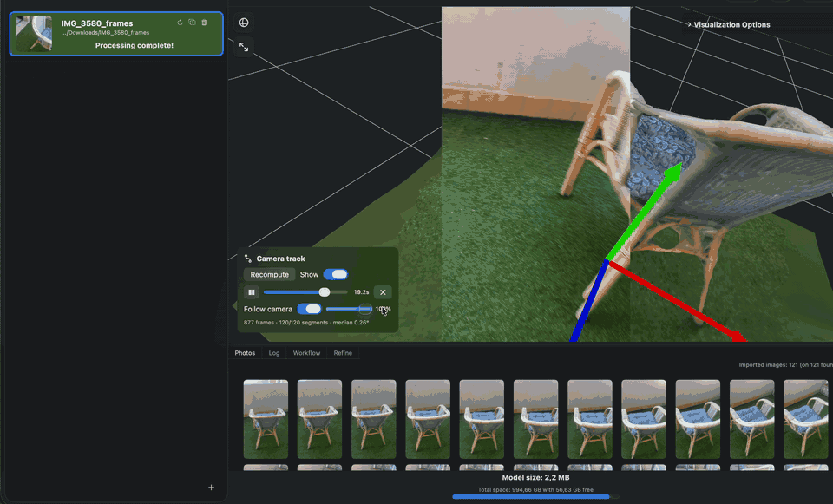This screenshot has width=833, height=504.
Task: Click the 'Camera track' panel title
Action: click(280, 259)
